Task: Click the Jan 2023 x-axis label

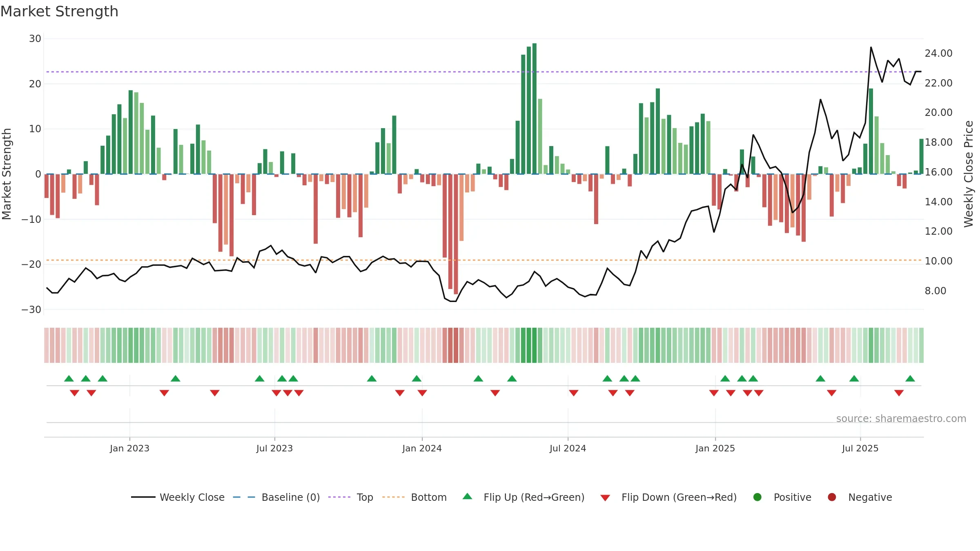Action: 129,448
